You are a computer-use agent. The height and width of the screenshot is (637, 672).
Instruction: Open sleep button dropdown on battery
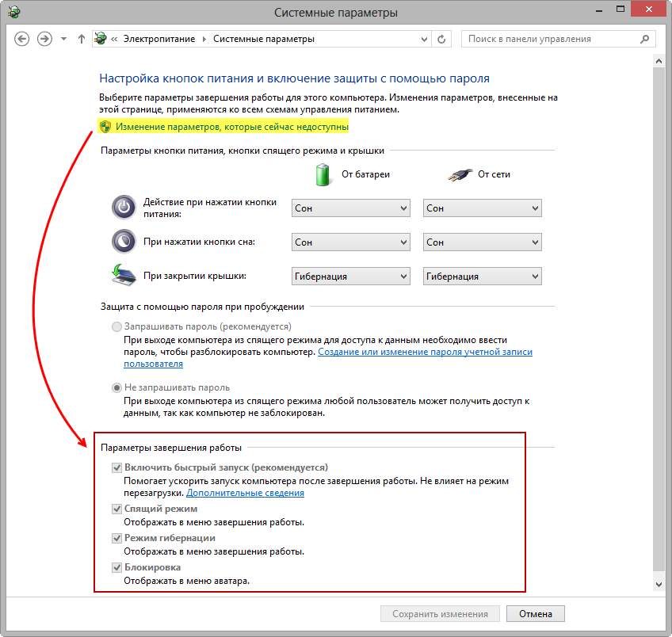(350, 242)
